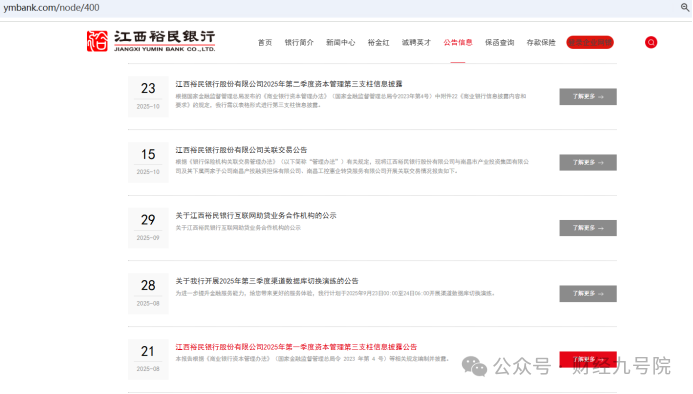
Task: Open 2025年第二季度资本管理第三支柱信息披露 title
Action: click(289, 84)
